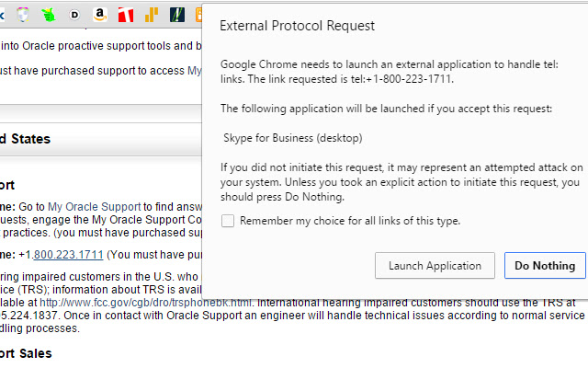Choose the Do Nothing button
The image size is (588, 368).
545,266
